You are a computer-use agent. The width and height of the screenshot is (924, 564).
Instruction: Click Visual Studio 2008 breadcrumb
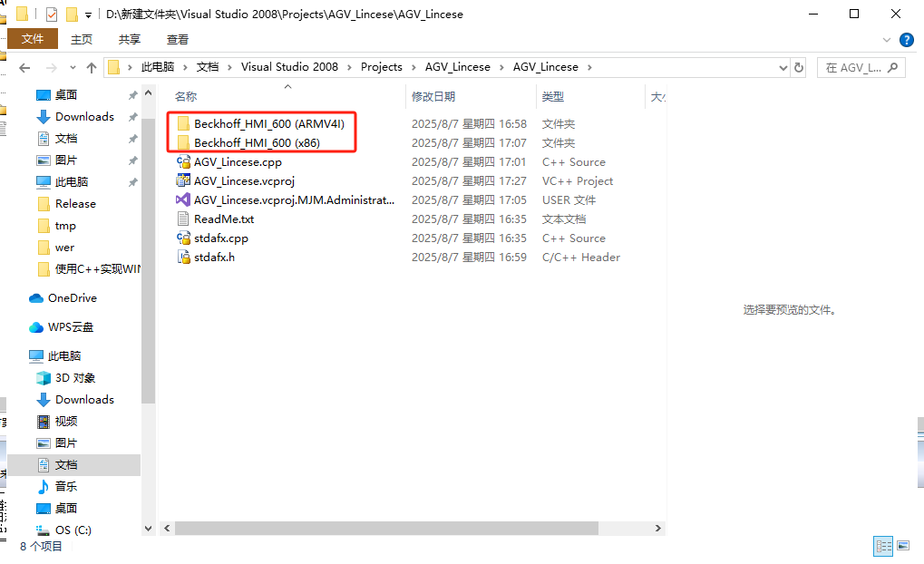point(289,67)
